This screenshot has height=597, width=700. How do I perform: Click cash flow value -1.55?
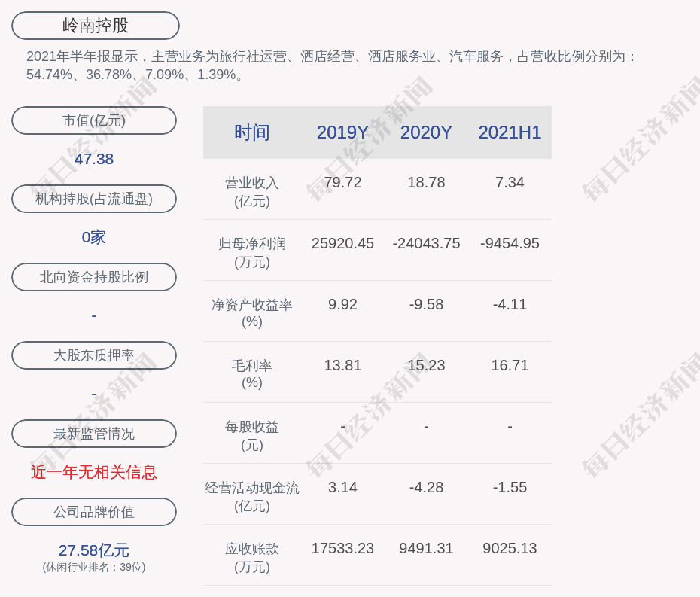(510, 487)
